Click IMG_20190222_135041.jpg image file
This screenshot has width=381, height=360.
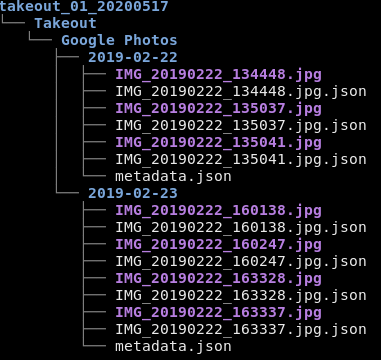218,143
